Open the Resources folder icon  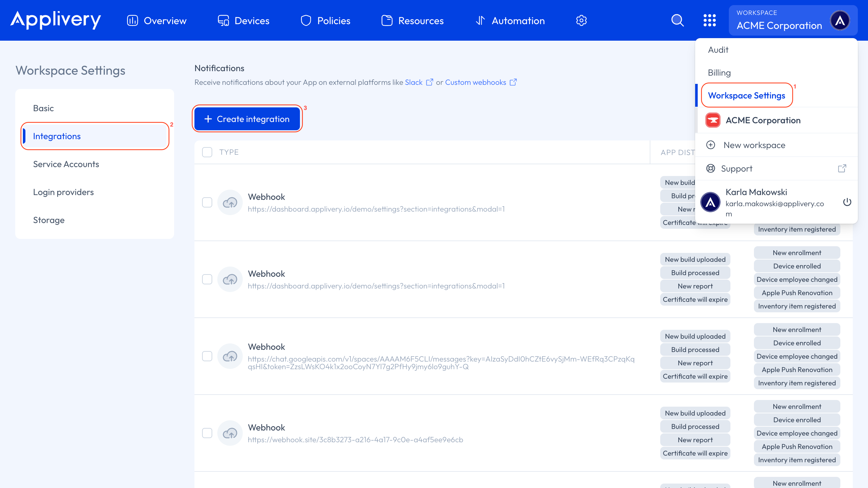coord(387,20)
